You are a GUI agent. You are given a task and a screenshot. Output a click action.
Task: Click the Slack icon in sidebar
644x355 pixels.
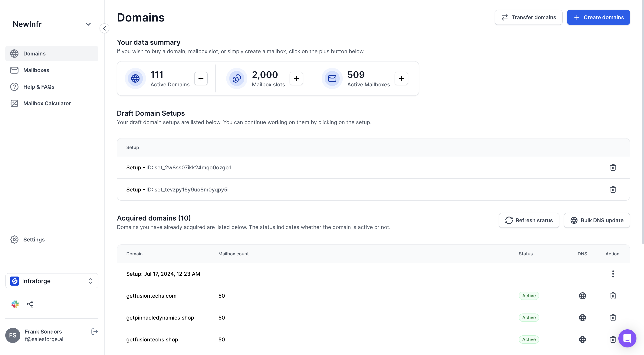tap(15, 304)
